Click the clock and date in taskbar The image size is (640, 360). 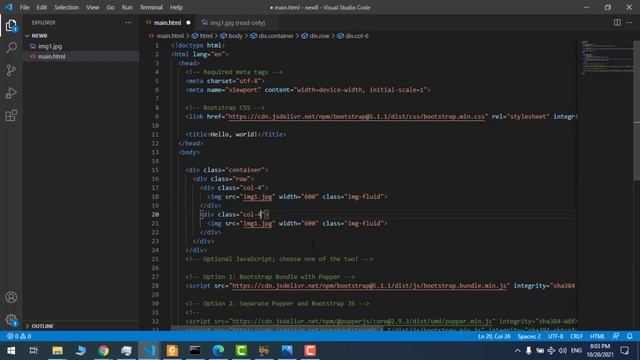(600, 351)
